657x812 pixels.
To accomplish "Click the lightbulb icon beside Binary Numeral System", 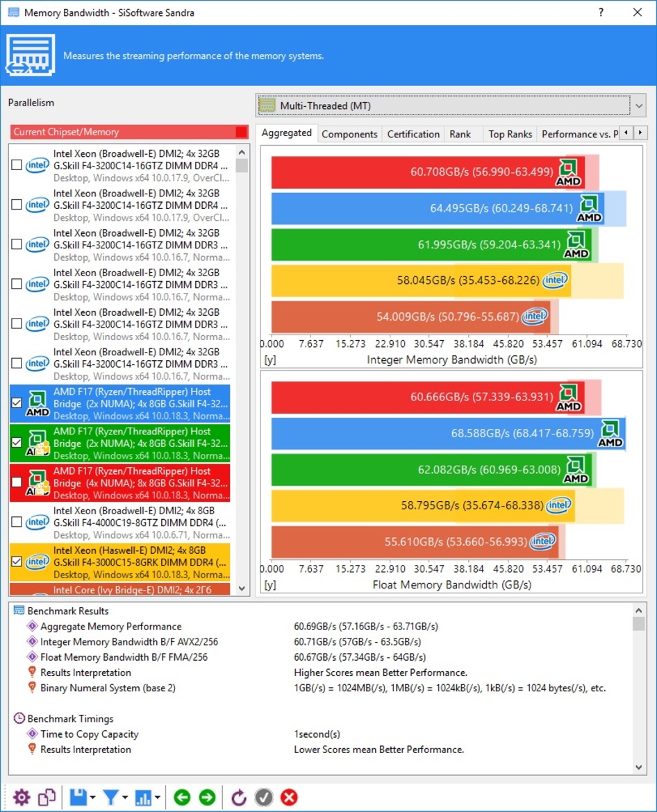I will point(32,688).
